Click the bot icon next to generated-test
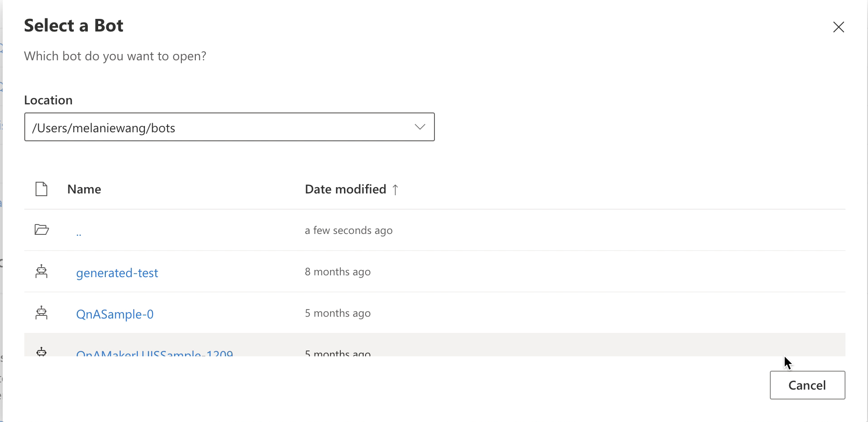This screenshot has height=422, width=868. pyautogui.click(x=41, y=272)
